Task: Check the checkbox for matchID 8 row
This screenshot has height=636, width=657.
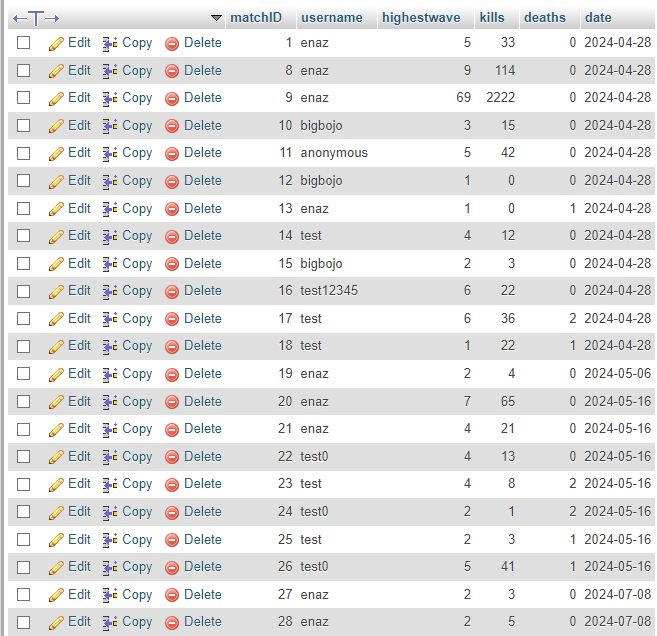Action: (x=24, y=71)
